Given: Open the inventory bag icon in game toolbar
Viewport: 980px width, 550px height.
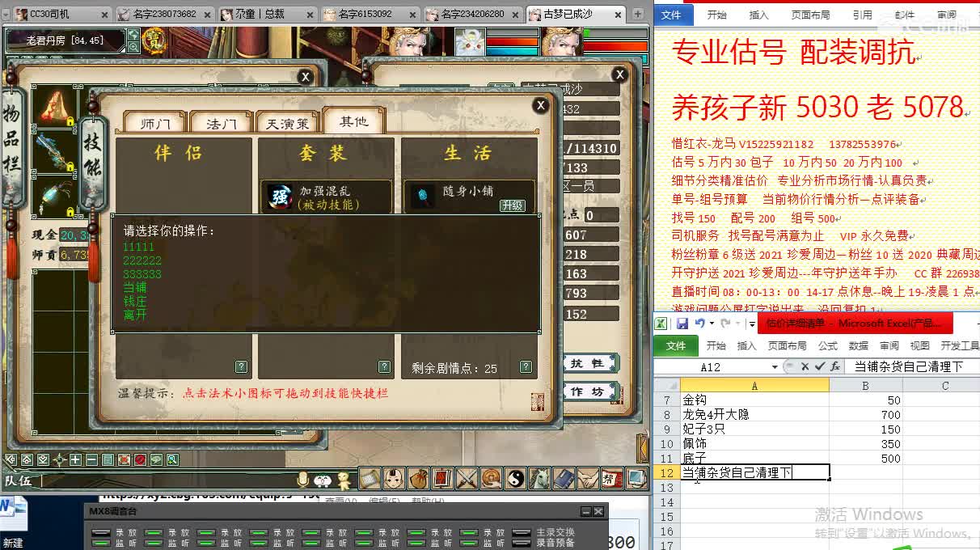Looking at the screenshot, I should click(418, 479).
